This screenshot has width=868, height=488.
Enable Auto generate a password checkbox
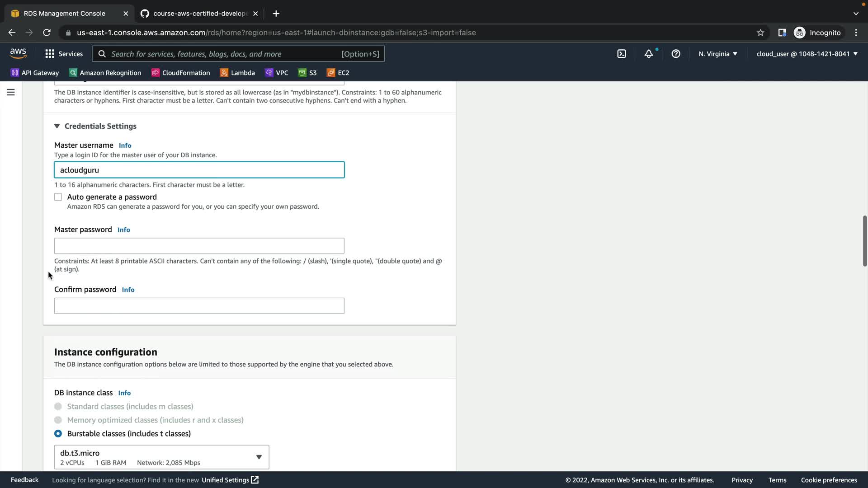58,197
